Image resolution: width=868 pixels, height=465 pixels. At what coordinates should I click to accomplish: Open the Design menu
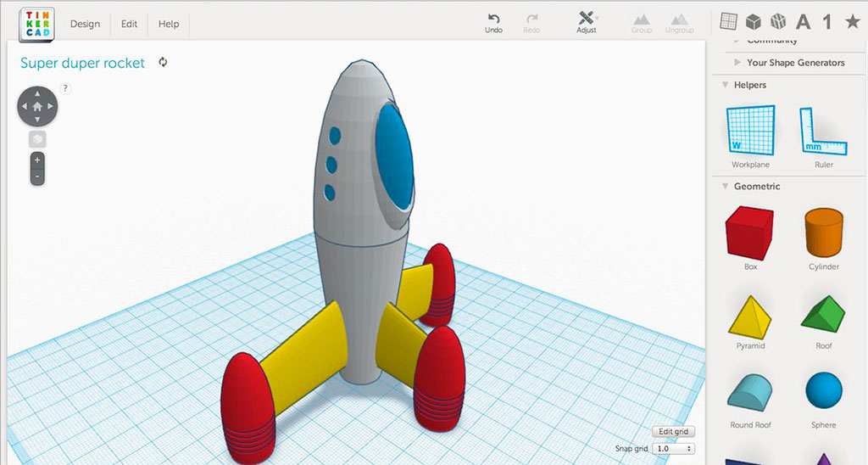click(x=85, y=24)
